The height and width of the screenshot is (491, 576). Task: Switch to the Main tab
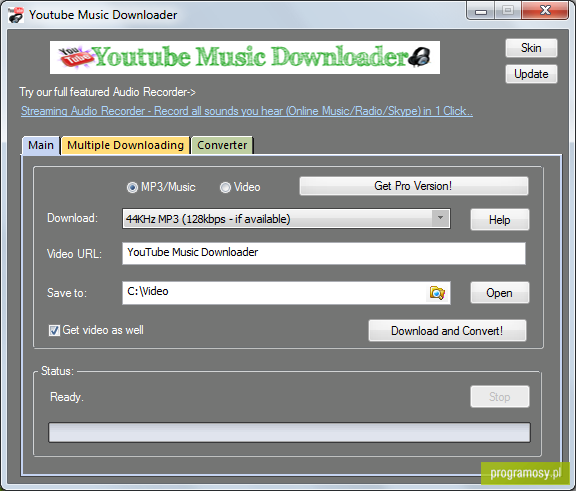[x=41, y=145]
